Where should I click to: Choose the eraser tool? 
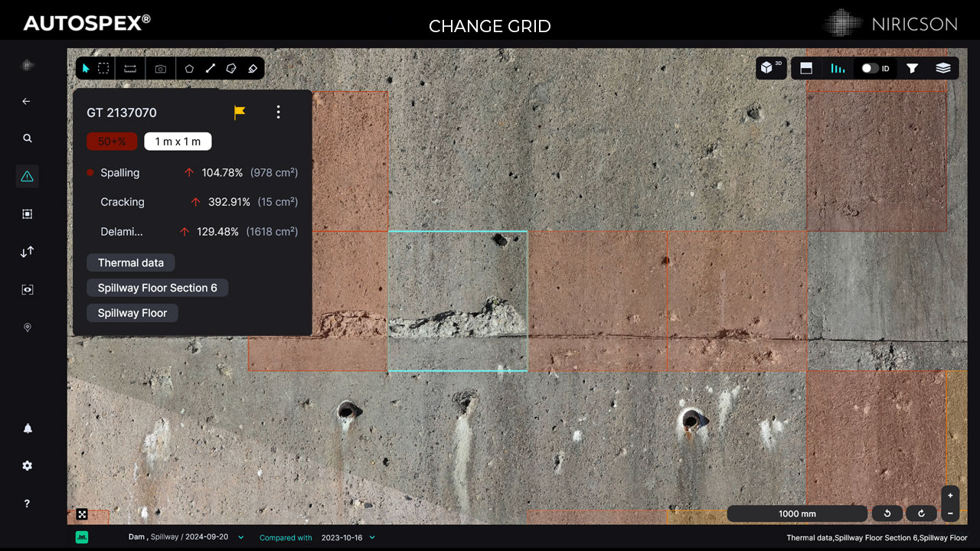(x=253, y=68)
